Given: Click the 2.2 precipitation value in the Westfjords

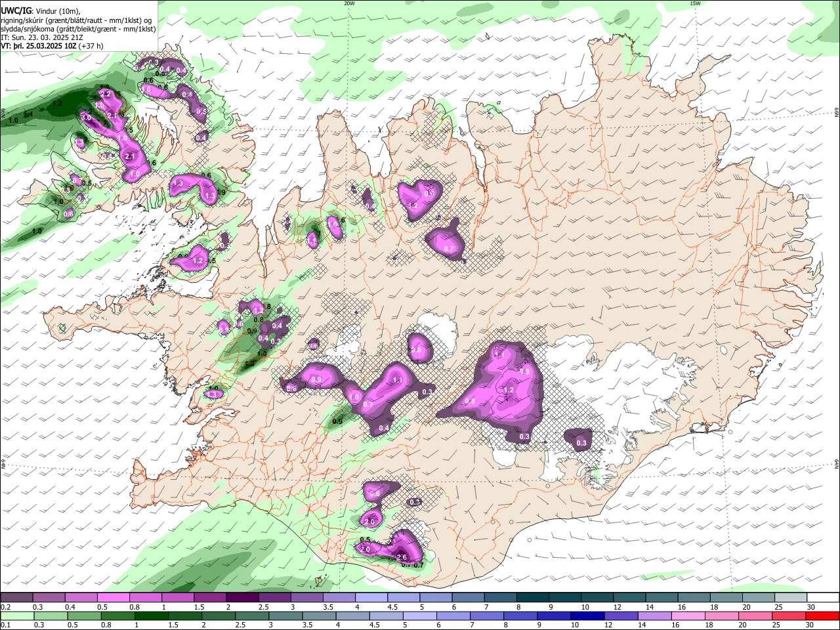Looking at the screenshot, I should (107, 95).
